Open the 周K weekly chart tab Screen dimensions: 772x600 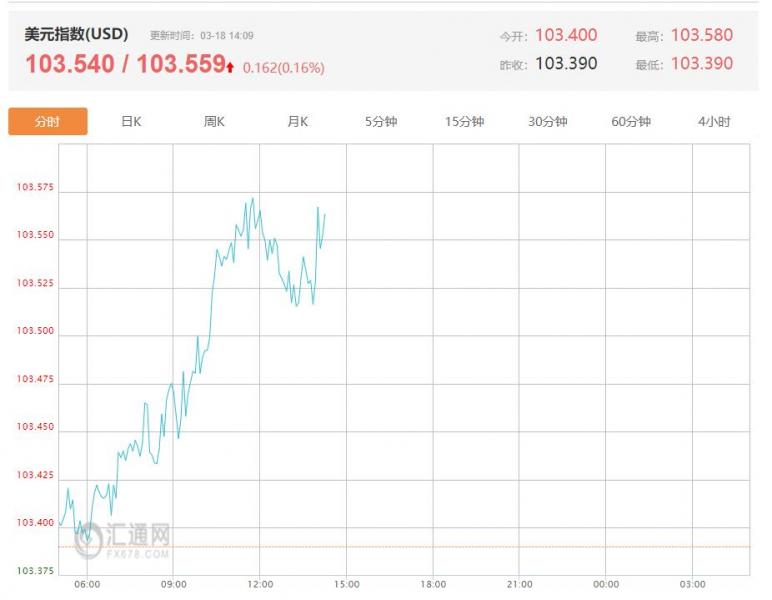214,122
